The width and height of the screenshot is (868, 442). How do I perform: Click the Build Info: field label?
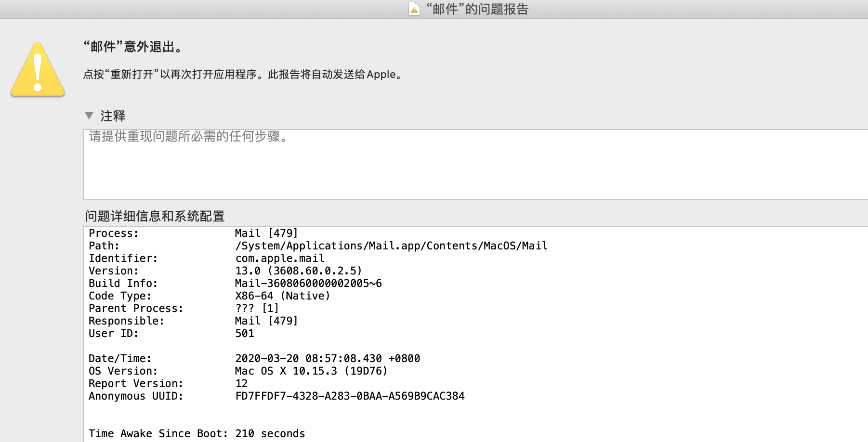coord(123,283)
